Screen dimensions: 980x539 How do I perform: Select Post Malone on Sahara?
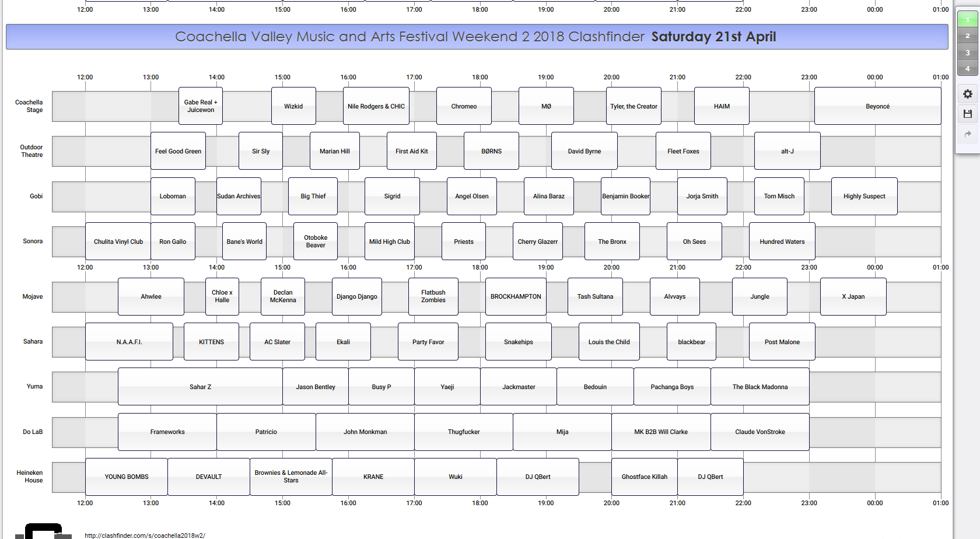(x=782, y=342)
